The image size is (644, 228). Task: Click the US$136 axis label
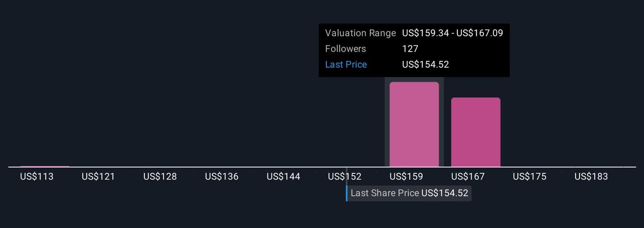[222, 176]
